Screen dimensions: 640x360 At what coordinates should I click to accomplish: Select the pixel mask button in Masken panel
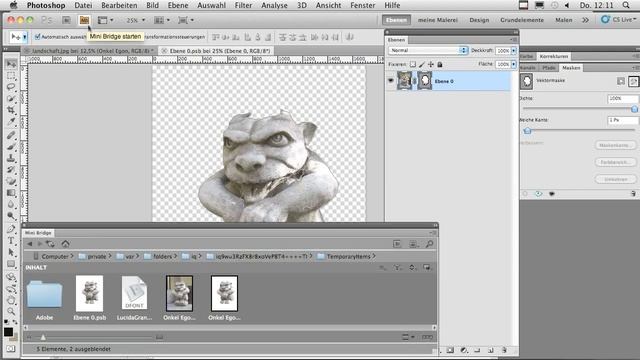[621, 81]
